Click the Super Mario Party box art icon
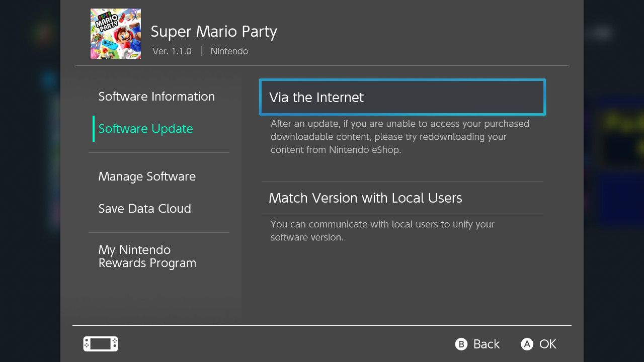Image resolution: width=644 pixels, height=362 pixels. click(115, 33)
